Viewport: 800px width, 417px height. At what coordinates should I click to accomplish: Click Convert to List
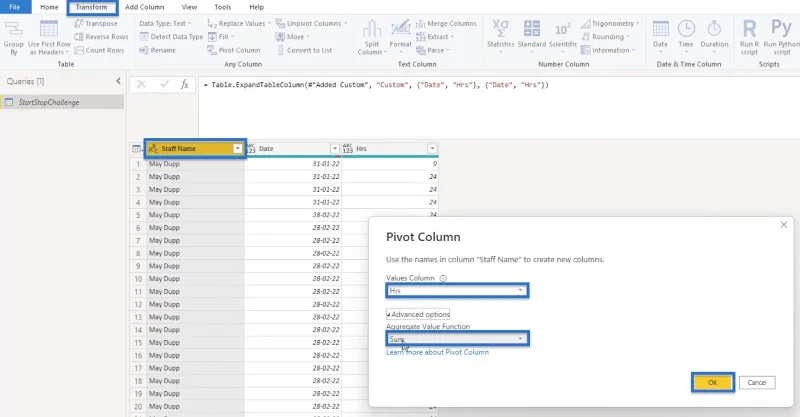click(x=304, y=50)
